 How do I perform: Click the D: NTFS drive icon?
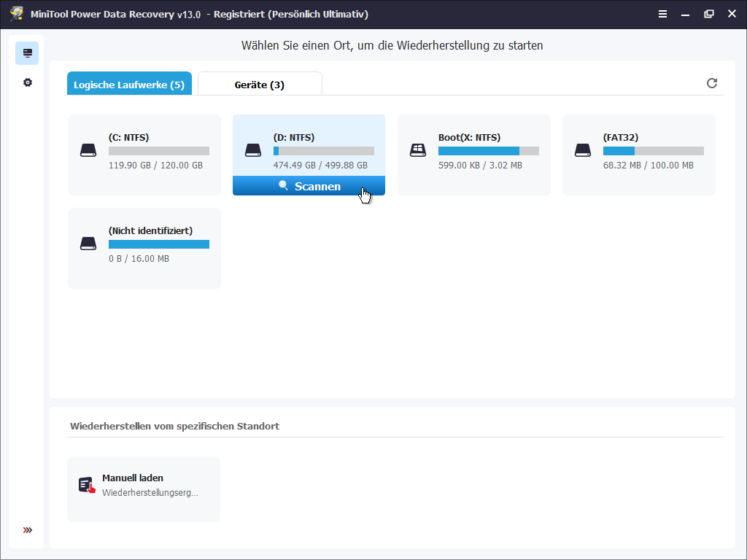tap(253, 150)
